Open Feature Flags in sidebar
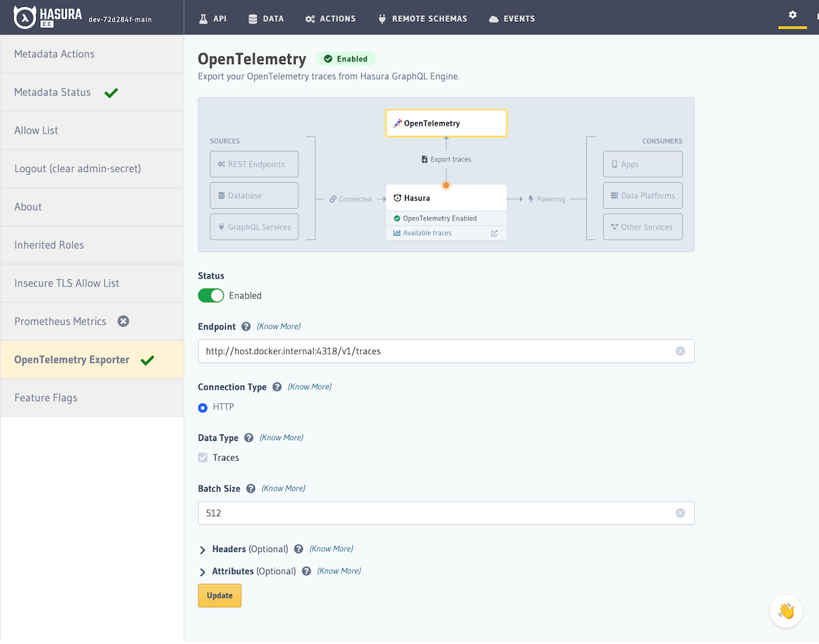819x644 pixels. 92,398
